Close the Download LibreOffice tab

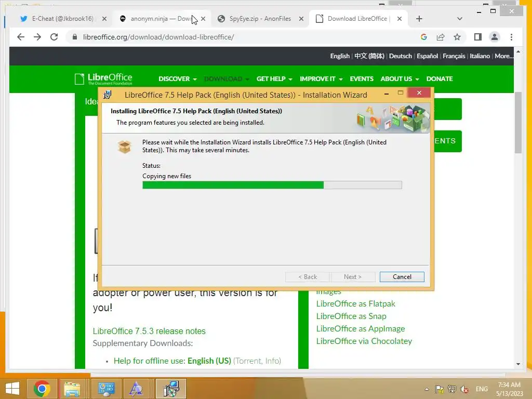coord(400,19)
